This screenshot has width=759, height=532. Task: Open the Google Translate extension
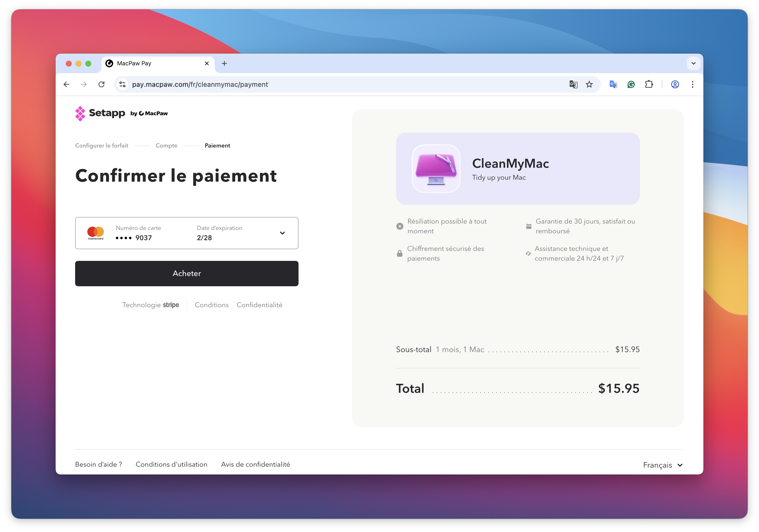click(x=613, y=84)
